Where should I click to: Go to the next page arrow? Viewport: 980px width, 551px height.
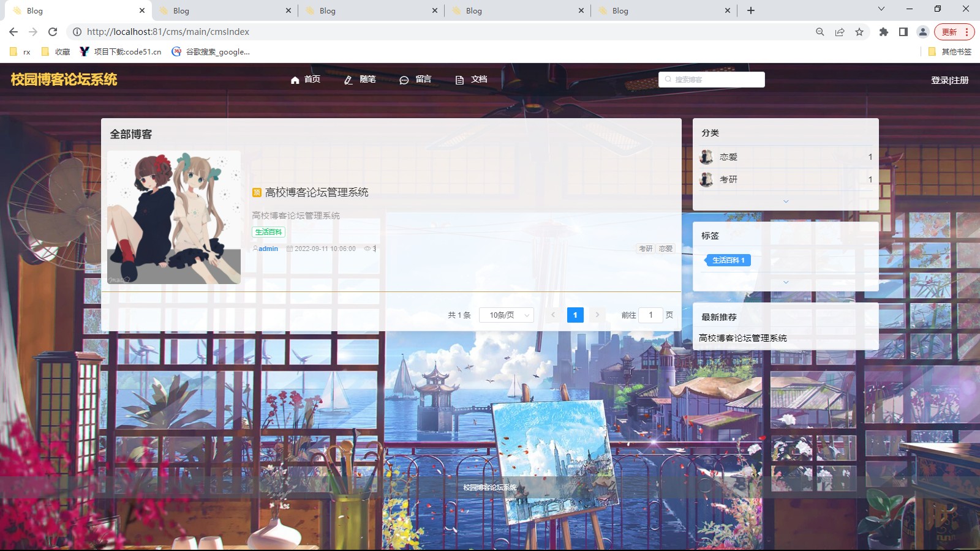tap(597, 315)
